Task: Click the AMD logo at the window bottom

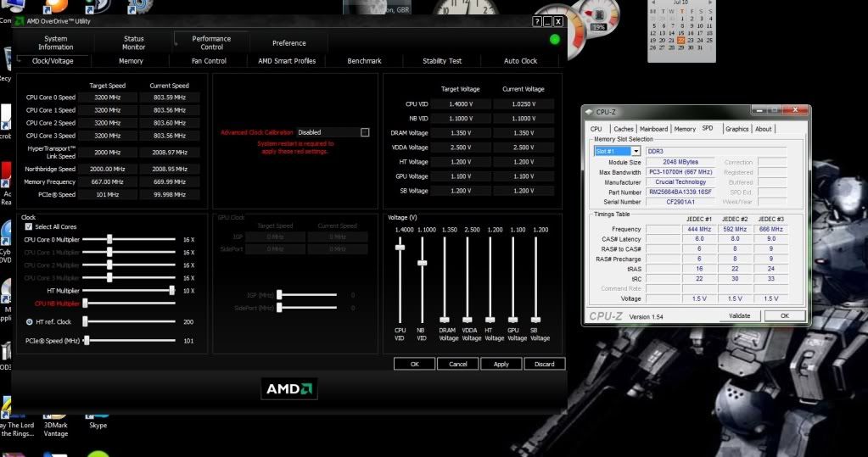Action: coord(289,389)
